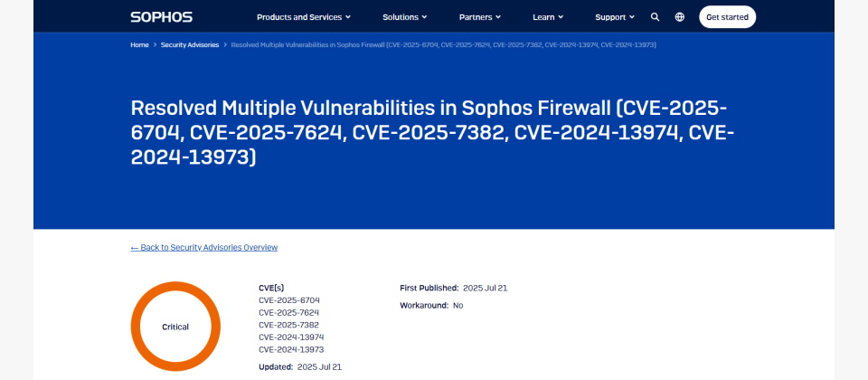The width and height of the screenshot is (868, 380).
Task: Open the Solutions dropdown
Action: click(x=405, y=17)
